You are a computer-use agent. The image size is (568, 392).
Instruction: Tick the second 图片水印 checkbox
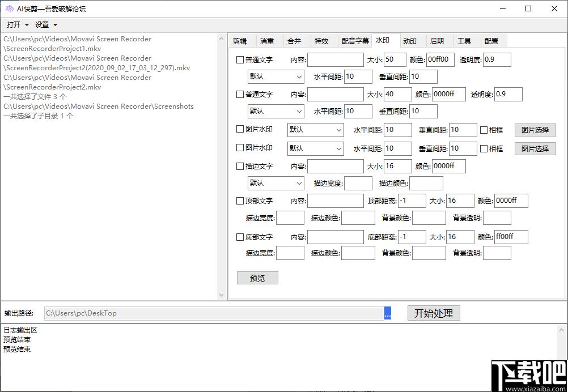click(x=240, y=147)
